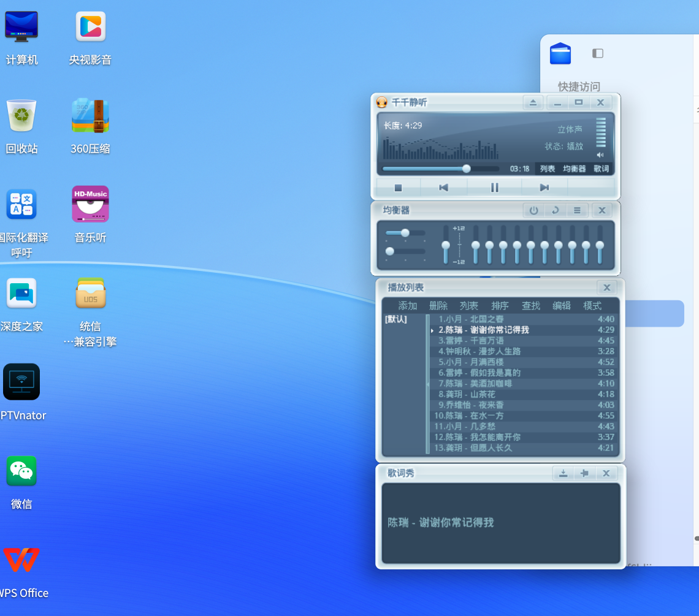Pin the lyrics window with the pushpin icon
Screen dimensions: 699x616
[584, 473]
